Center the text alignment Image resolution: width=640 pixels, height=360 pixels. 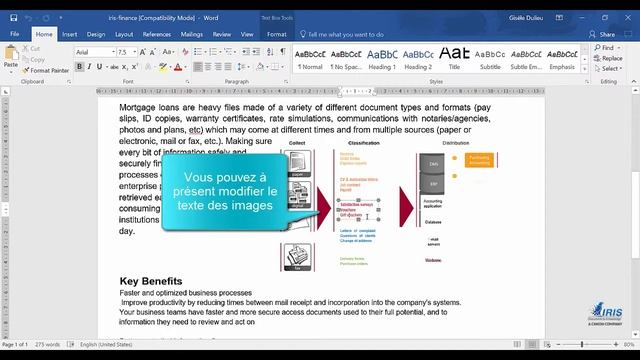point(208,67)
